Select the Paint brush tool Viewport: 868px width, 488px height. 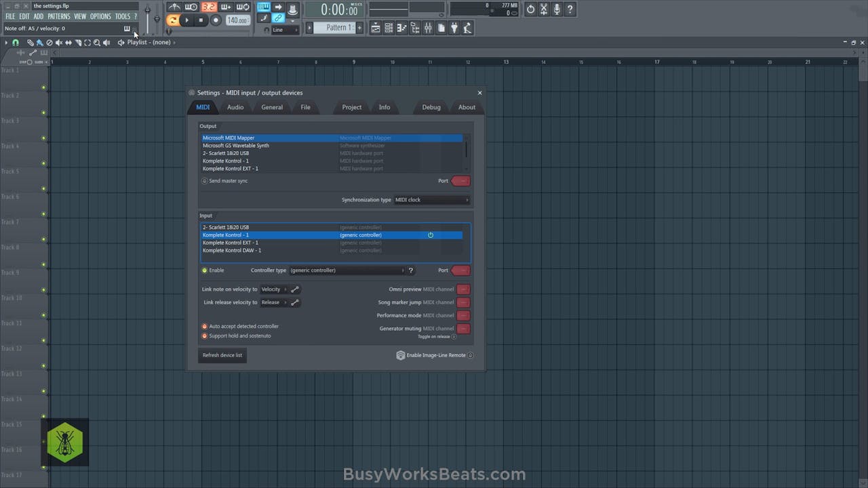(x=39, y=42)
